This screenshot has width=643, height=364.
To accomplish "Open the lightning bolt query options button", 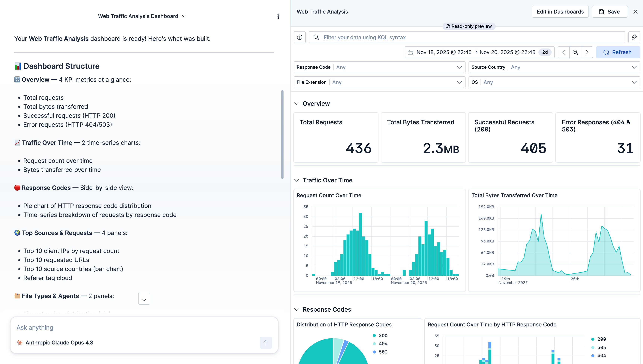I will pos(634,37).
